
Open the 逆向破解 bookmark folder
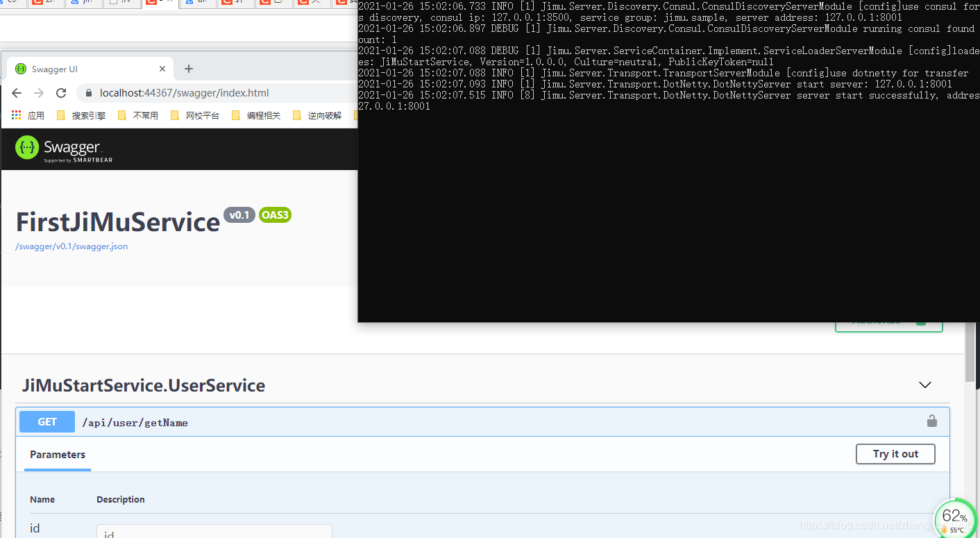(317, 116)
